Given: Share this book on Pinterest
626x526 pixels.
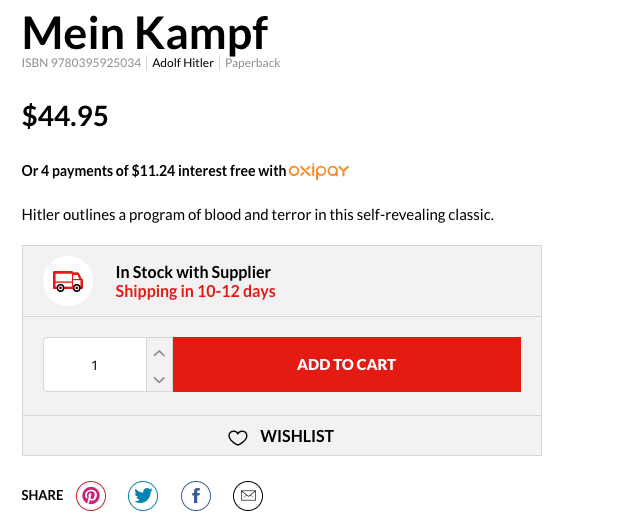Looking at the screenshot, I should pos(91,495).
